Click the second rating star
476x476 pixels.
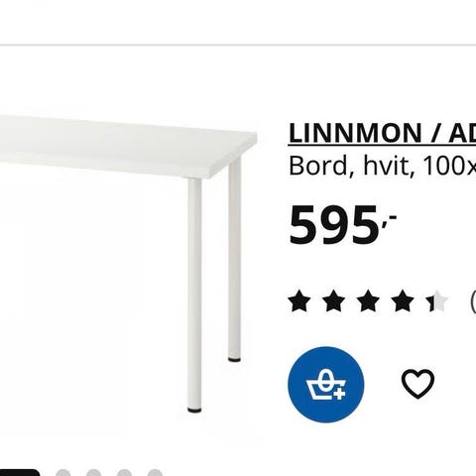click(334, 300)
